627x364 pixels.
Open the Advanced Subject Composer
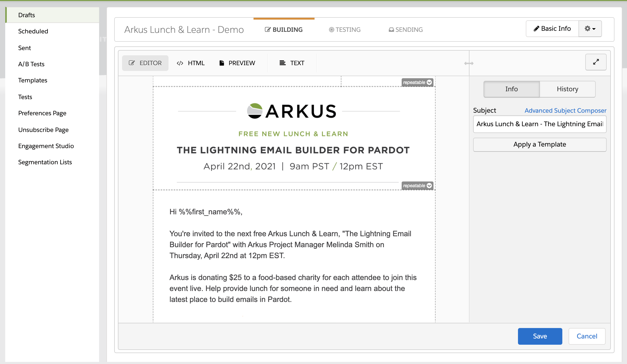(x=565, y=111)
